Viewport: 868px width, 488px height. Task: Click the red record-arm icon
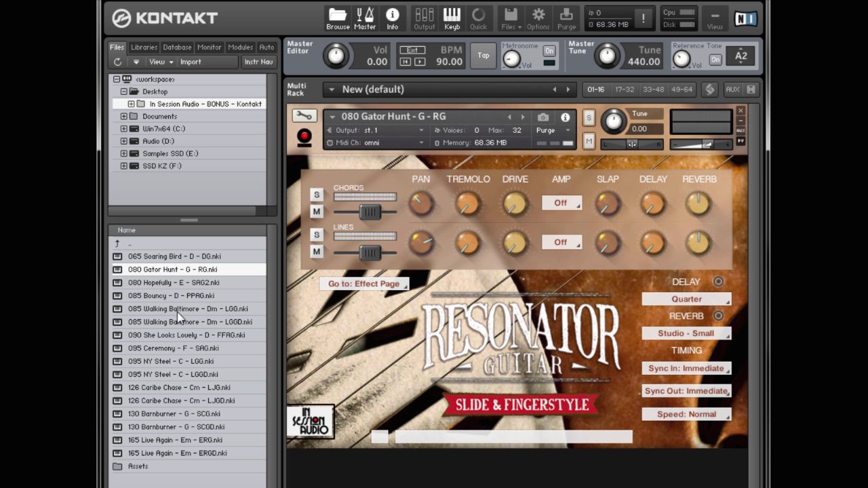click(x=304, y=136)
